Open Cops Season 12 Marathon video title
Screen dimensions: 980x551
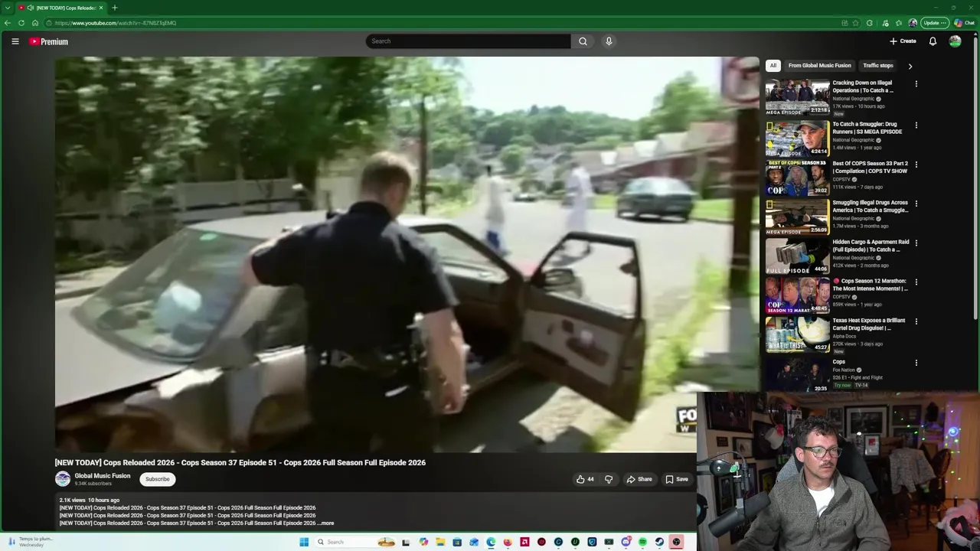(870, 285)
